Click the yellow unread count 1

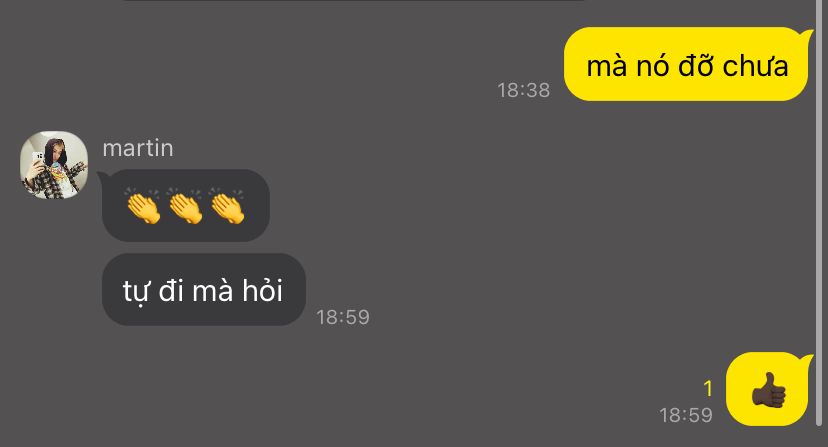(x=708, y=389)
